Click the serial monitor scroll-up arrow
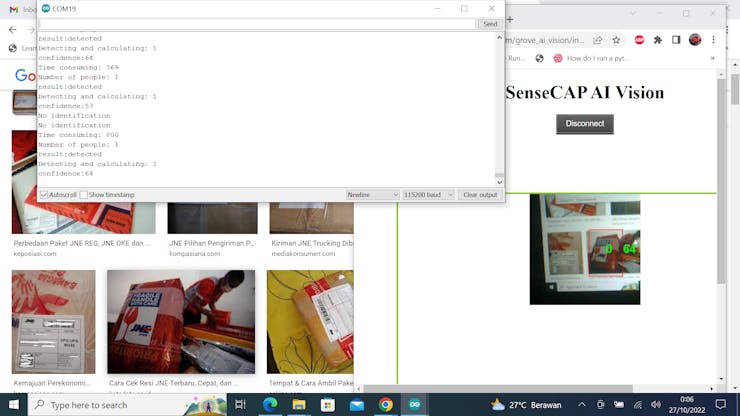 499,37
